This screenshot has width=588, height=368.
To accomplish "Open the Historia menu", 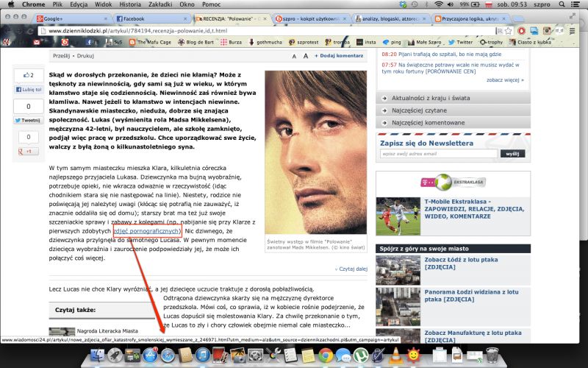I will (130, 4).
